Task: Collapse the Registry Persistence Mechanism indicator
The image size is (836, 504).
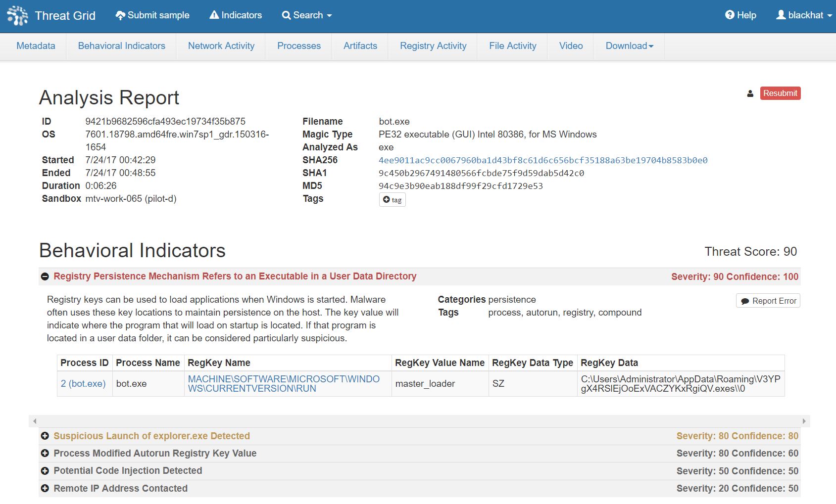Action: (x=45, y=276)
